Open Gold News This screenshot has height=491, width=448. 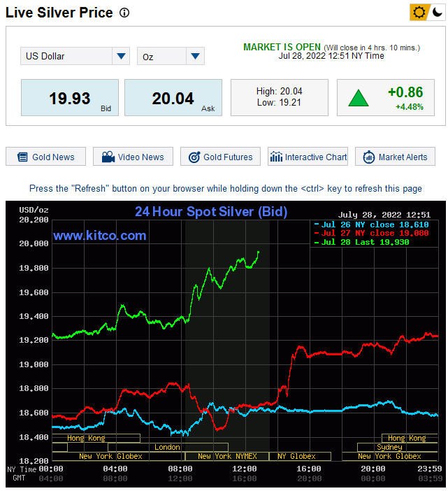[45, 157]
